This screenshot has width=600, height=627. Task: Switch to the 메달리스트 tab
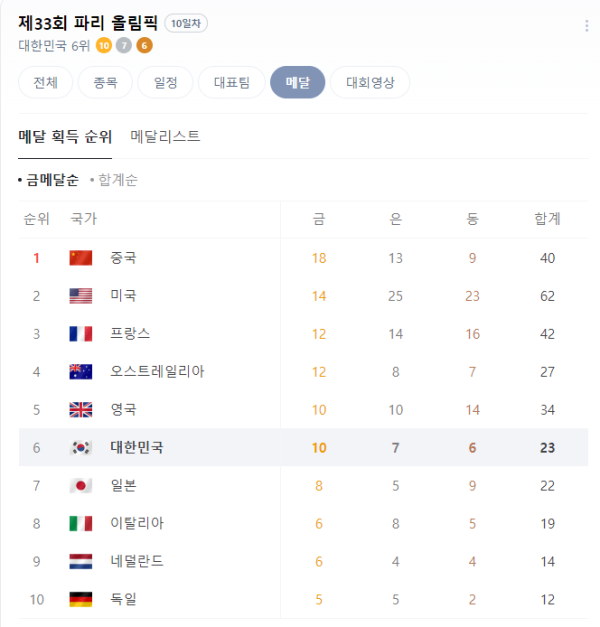(165, 136)
